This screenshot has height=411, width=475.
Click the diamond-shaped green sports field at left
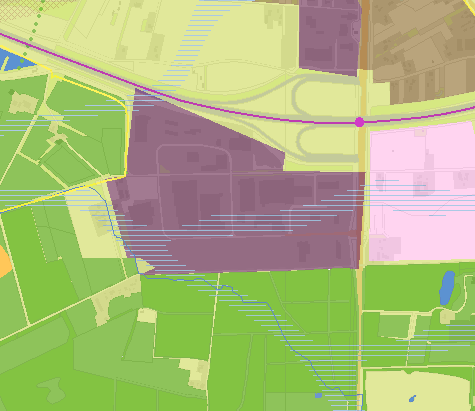tap(68, 164)
